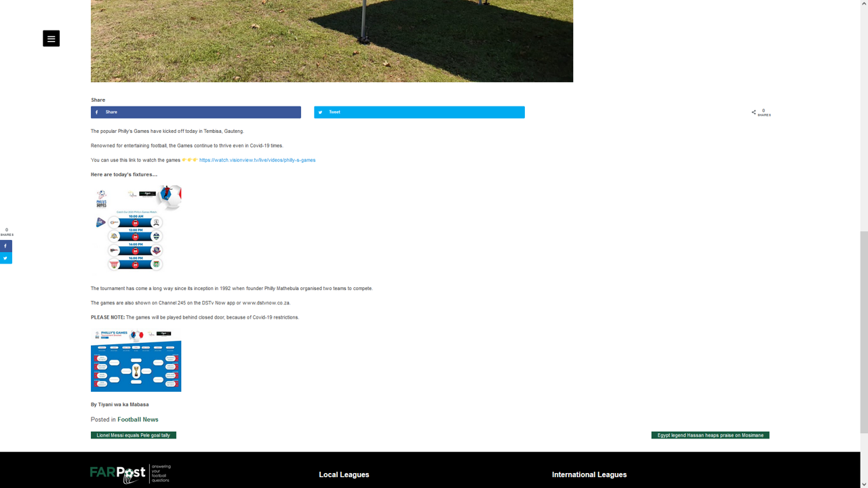Click the www.dstvnow.co.za address text
This screenshot has height=488, width=868.
266,303
